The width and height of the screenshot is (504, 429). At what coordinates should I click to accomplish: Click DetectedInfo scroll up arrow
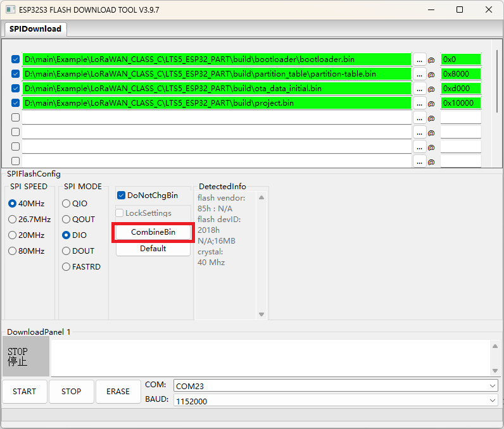pyautogui.click(x=261, y=197)
